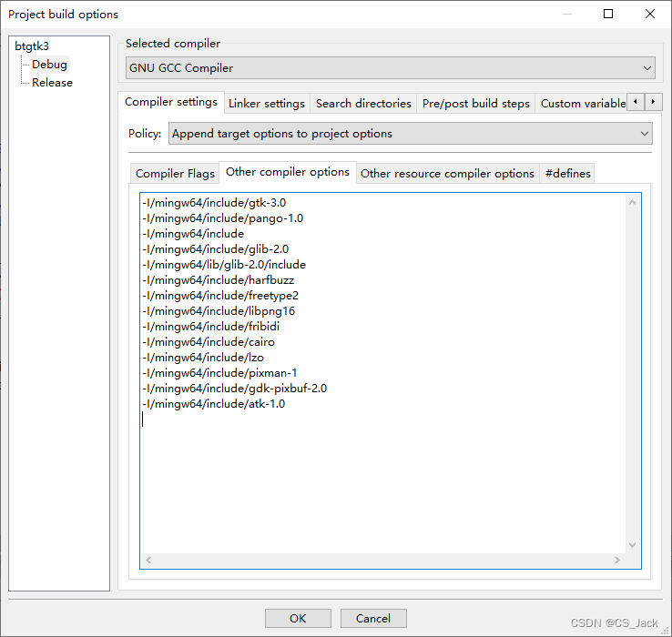Click the atk-1.0 include line

coord(214,403)
